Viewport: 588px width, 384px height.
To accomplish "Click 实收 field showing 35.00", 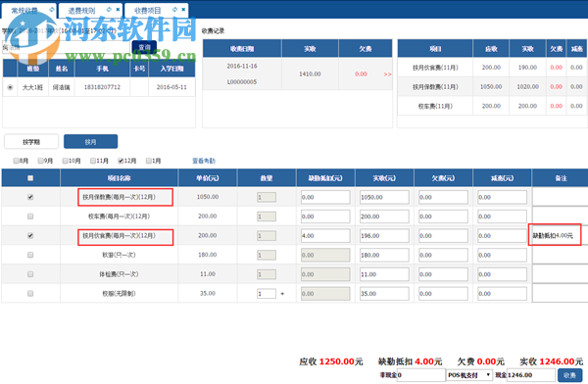I will click(x=384, y=294).
